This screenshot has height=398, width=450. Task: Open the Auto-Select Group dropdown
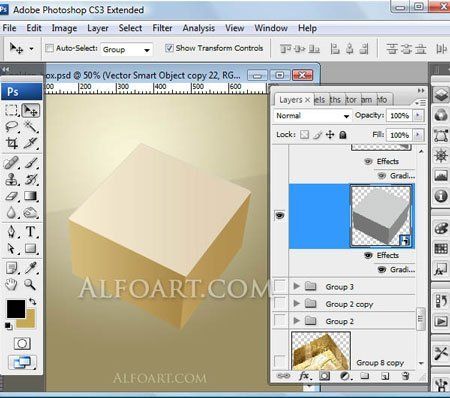click(127, 50)
